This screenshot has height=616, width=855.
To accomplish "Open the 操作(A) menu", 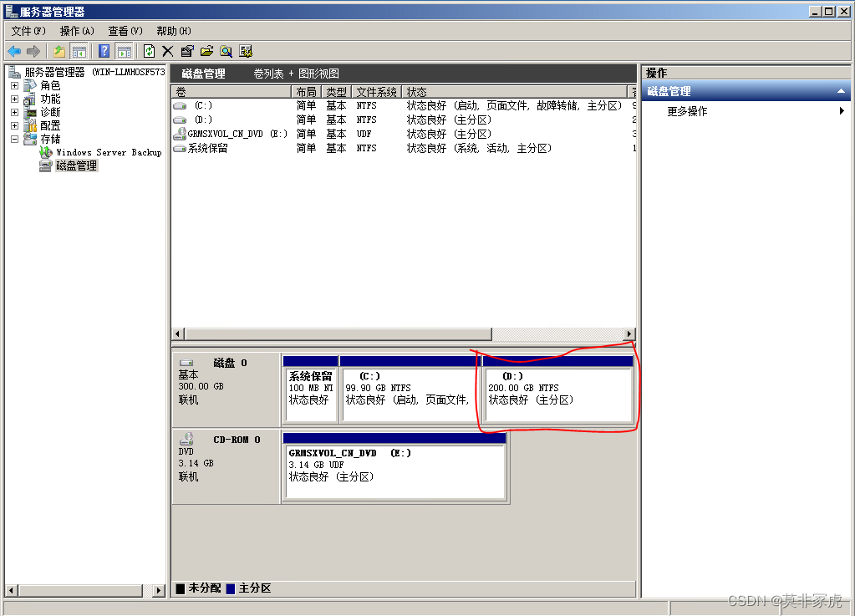I will coord(77,31).
